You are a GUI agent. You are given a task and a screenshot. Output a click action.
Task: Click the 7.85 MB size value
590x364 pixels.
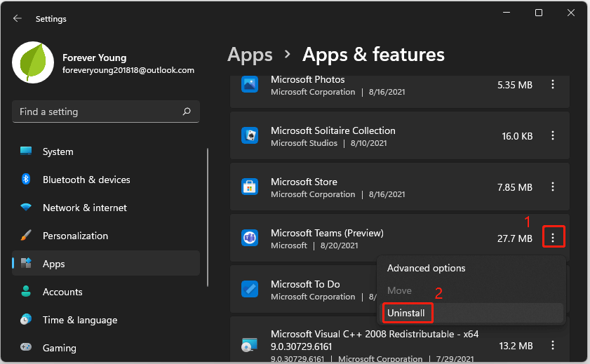(x=515, y=187)
